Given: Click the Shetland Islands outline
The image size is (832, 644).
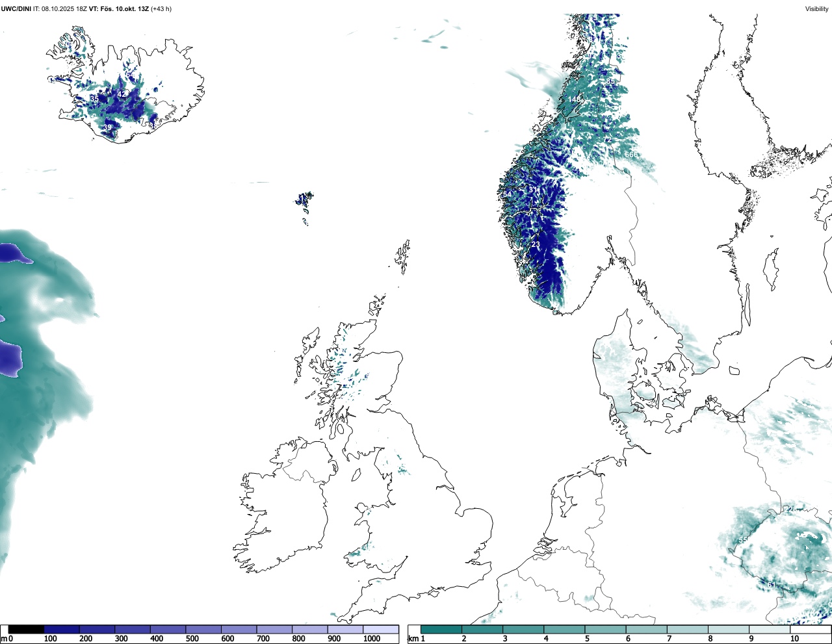Looking at the screenshot, I should [403, 256].
